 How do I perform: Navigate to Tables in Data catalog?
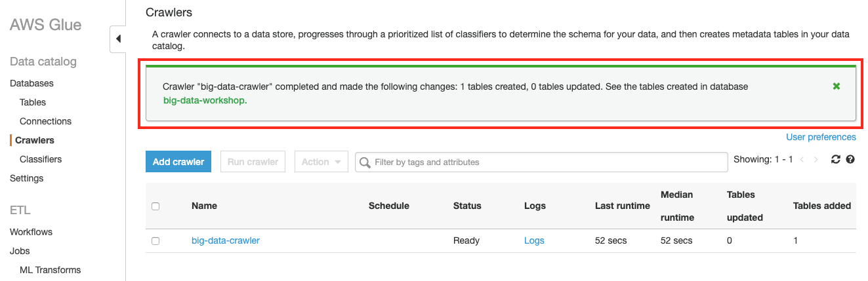click(33, 102)
